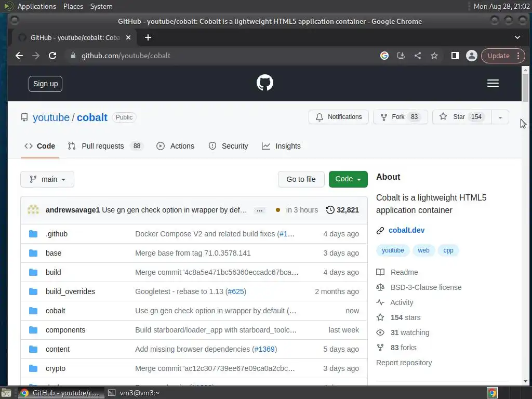Click the pending build status dot
532x399 pixels.
point(278,210)
